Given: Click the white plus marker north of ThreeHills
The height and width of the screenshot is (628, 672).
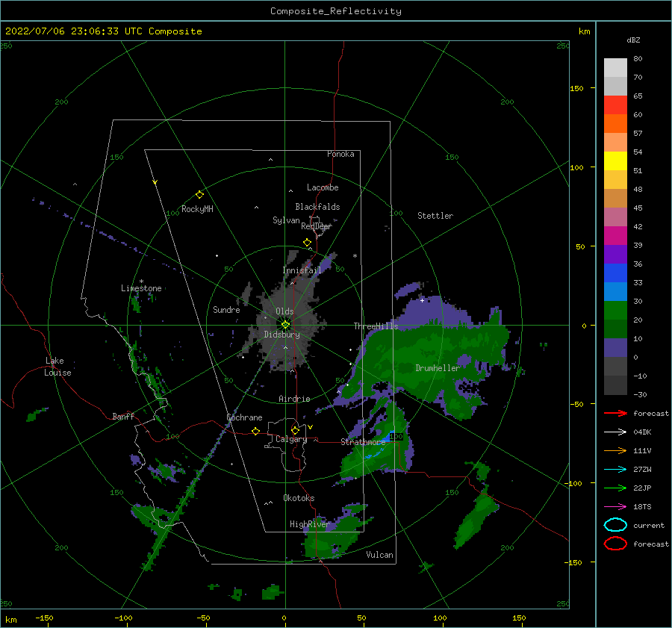Looking at the screenshot, I should tap(422, 300).
